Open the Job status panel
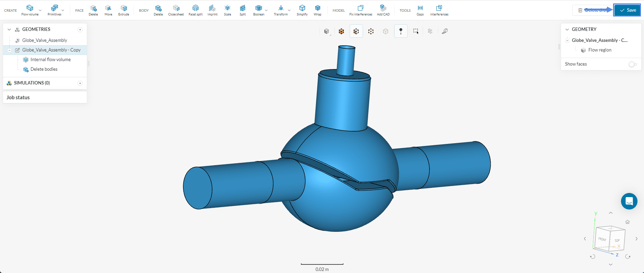644x273 pixels. pos(18,98)
